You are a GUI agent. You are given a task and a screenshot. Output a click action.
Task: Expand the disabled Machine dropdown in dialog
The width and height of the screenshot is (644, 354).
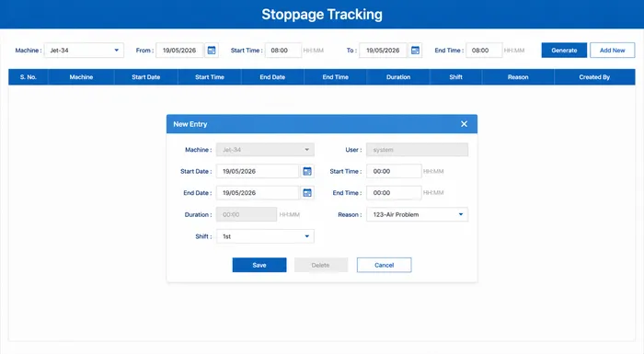(x=265, y=150)
